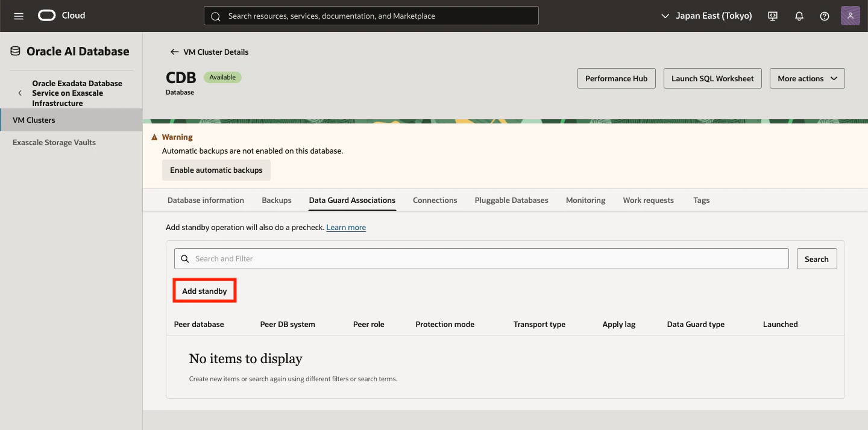Image resolution: width=868 pixels, height=430 pixels.
Task: Collapse sidebar using the back chevron
Action: coord(20,93)
